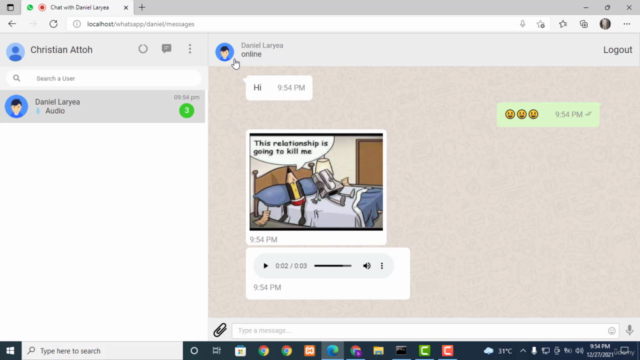
Task: Click the attachment paperclip icon
Action: tap(220, 330)
